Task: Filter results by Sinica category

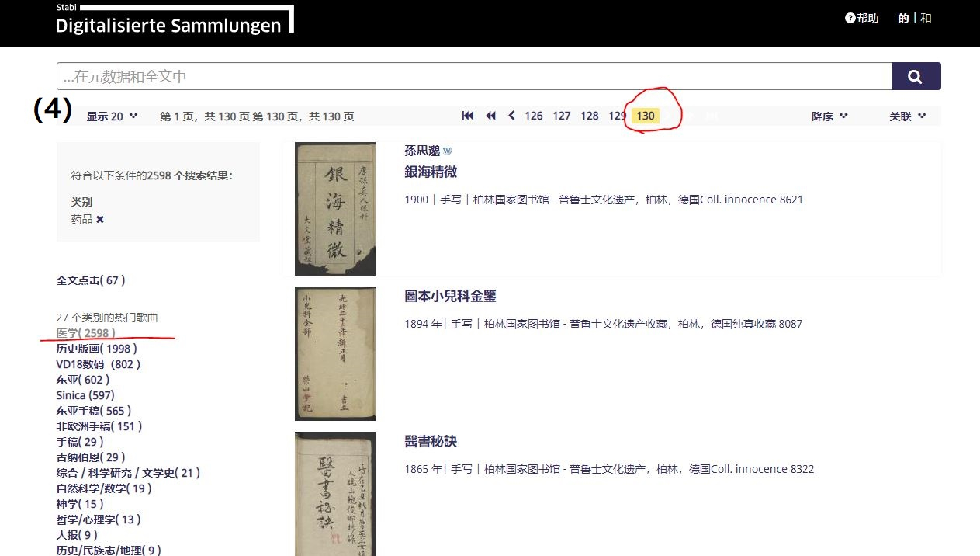Action: [x=85, y=395]
